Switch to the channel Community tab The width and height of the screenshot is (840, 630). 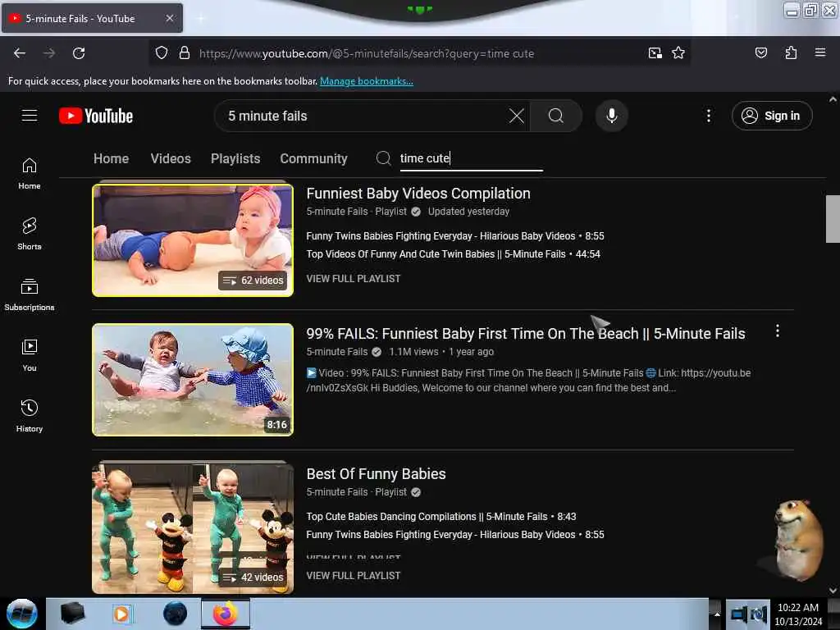tap(313, 158)
